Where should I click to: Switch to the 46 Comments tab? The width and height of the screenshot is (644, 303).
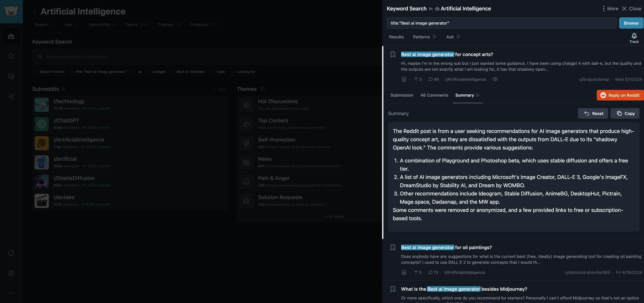coord(434,95)
